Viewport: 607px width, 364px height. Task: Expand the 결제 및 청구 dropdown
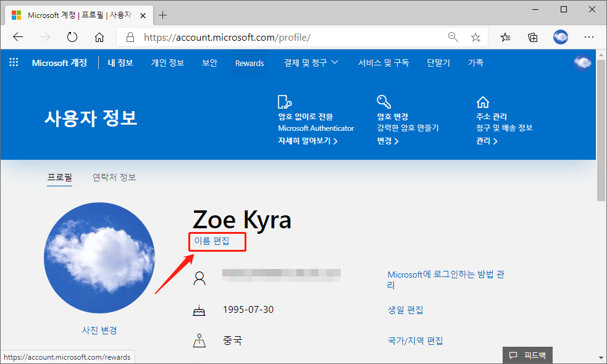coord(311,63)
